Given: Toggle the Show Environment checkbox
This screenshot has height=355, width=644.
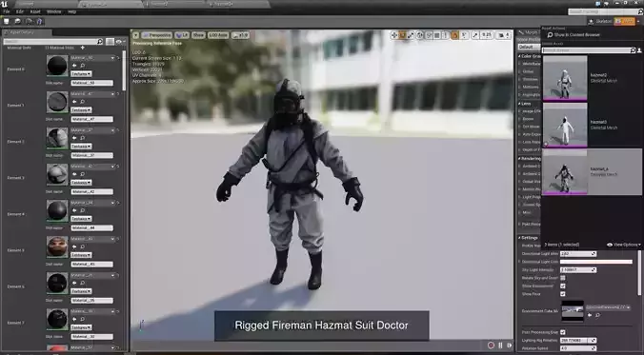Looking at the screenshot, I should (563, 286).
